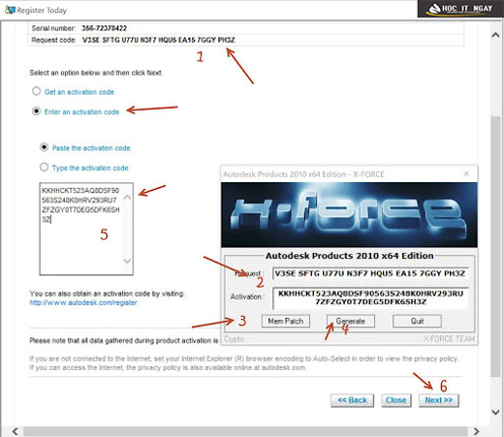Click the Close button in Register dialog
The image size is (504, 437).
(395, 400)
